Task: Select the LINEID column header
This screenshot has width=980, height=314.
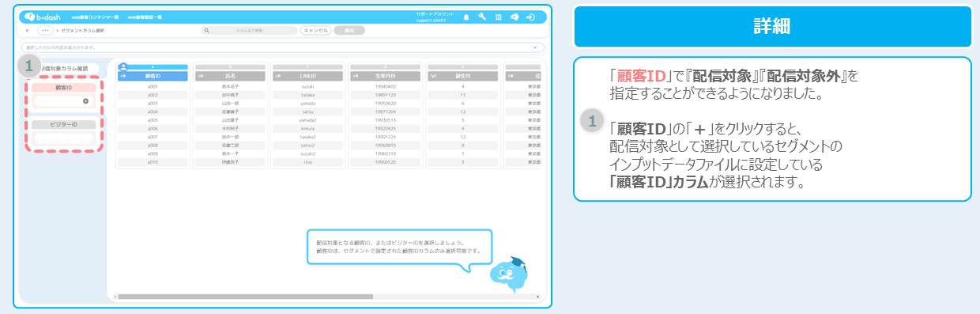Action: pos(307,76)
